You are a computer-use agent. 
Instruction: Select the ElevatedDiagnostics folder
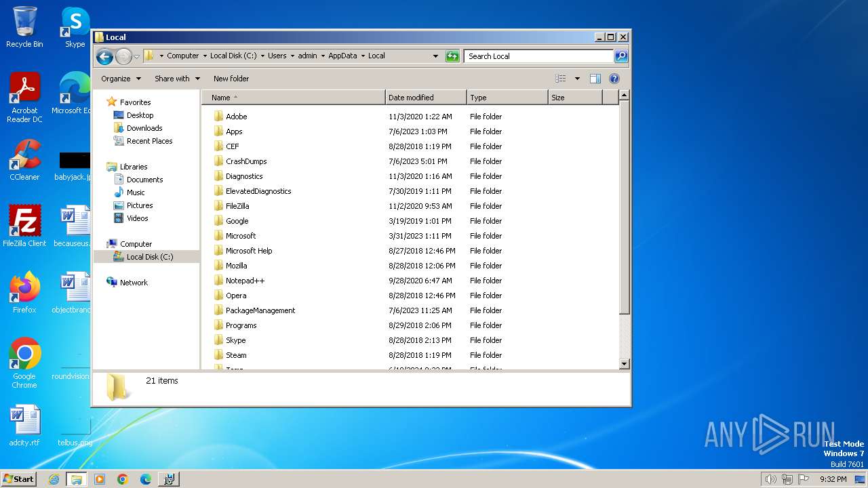(258, 191)
